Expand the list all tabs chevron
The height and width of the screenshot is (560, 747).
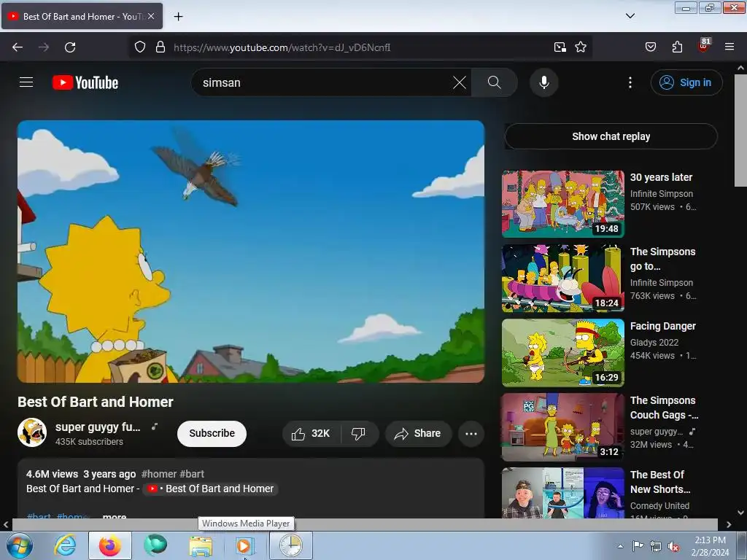[630, 16]
